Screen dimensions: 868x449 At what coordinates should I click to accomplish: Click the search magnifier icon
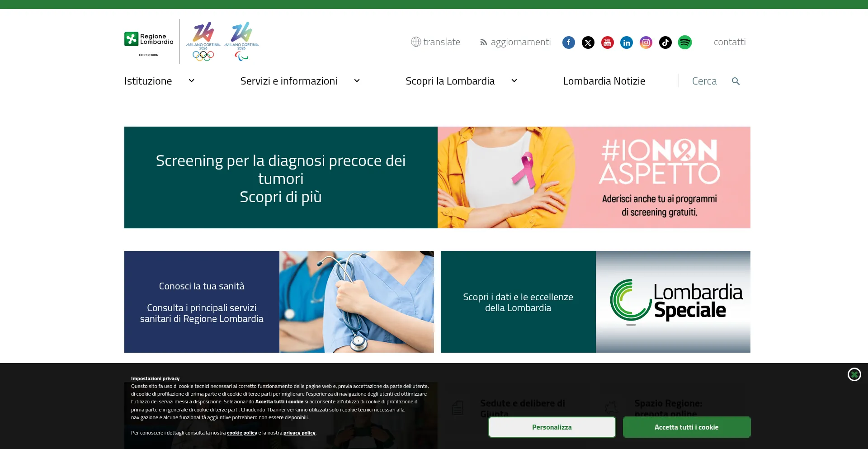(736, 81)
